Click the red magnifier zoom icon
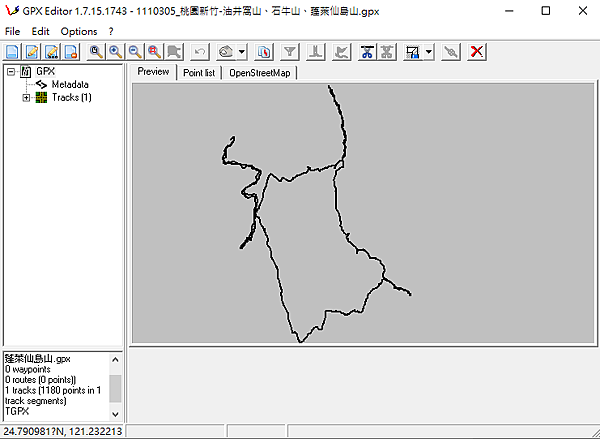The height and width of the screenshot is (439, 600). coord(155,52)
